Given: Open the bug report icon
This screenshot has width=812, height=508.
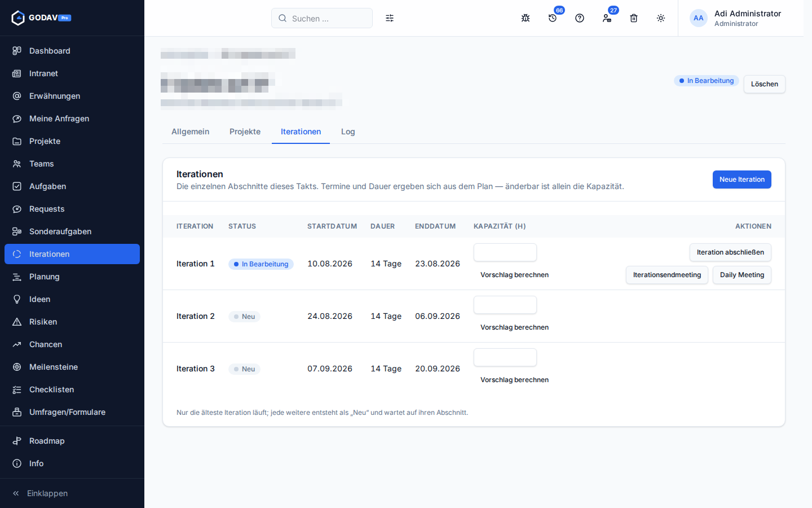Looking at the screenshot, I should click(526, 18).
